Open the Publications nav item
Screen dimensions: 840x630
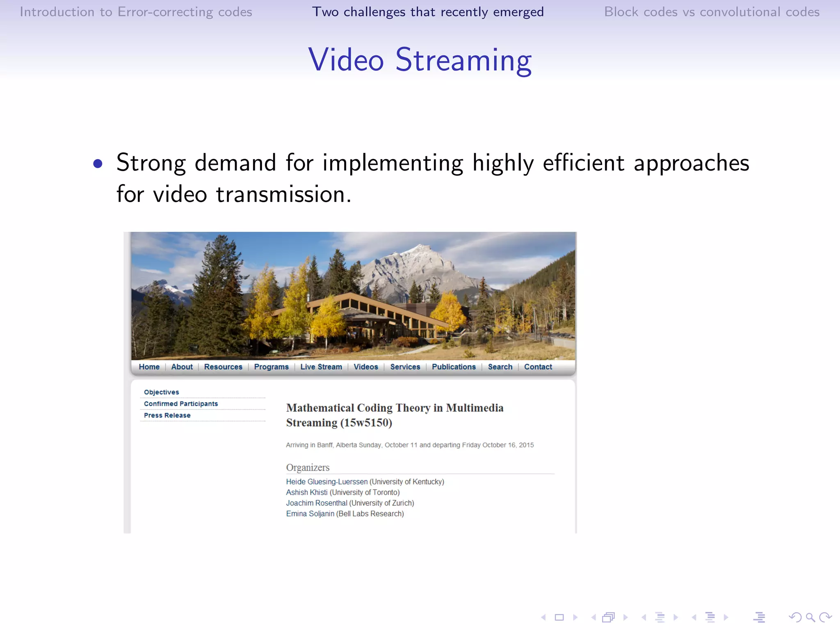454,367
